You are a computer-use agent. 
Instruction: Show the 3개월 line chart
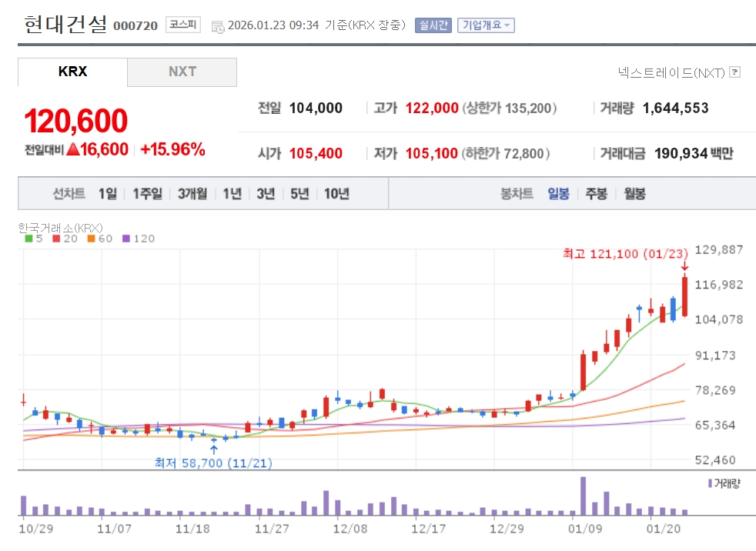192,194
